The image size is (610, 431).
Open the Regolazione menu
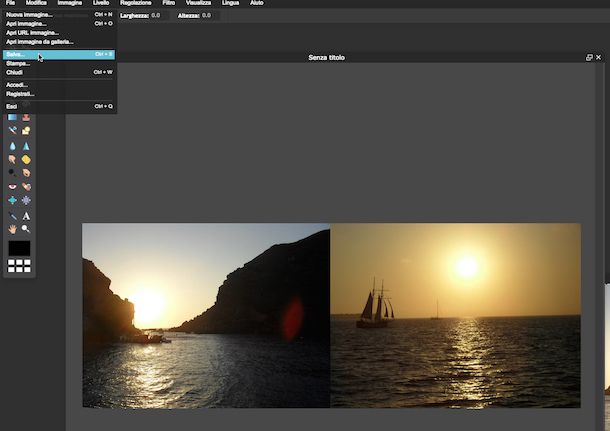(x=135, y=4)
